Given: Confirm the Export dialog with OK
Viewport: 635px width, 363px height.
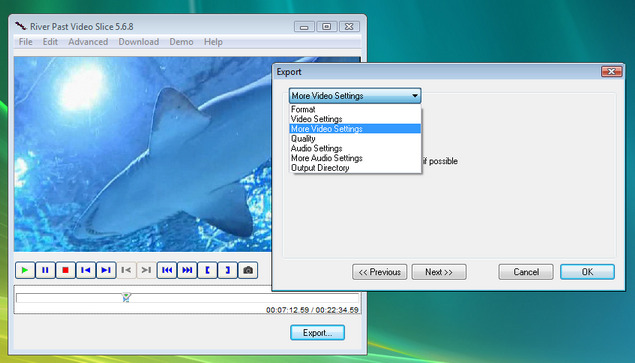Looking at the screenshot, I should point(587,272).
